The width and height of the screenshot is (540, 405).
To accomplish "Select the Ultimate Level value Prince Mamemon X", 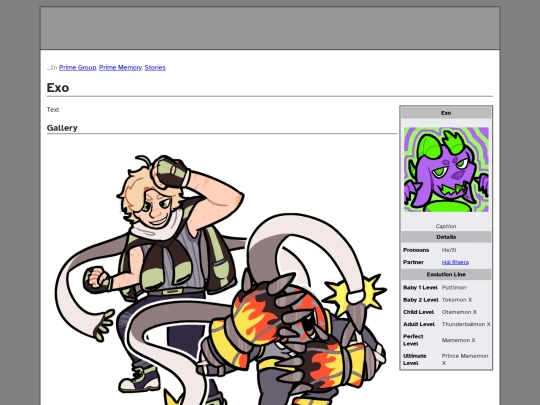I will 465,359.
